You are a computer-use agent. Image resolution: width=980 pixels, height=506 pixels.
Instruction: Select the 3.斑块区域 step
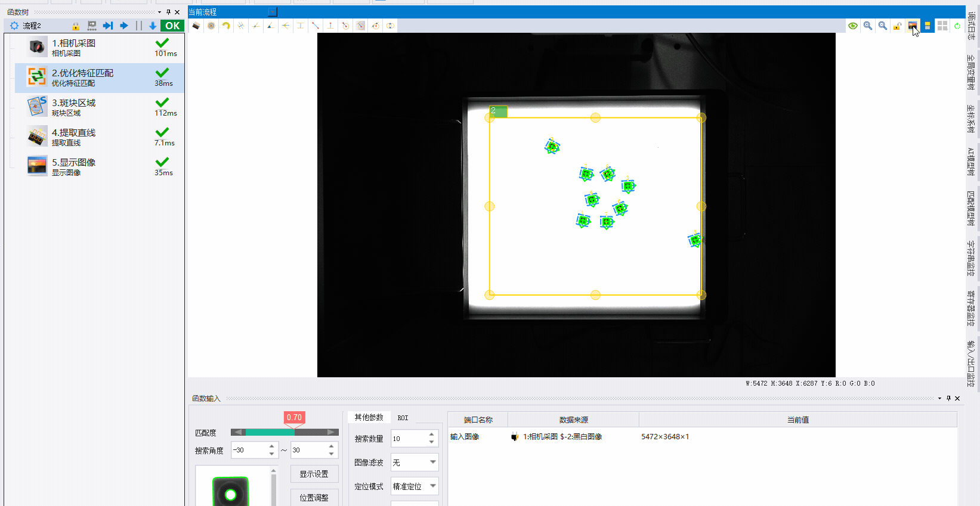[100, 107]
